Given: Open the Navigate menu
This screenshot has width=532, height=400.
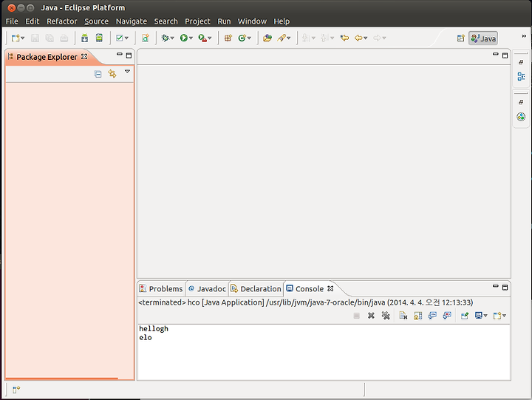Looking at the screenshot, I should (x=132, y=21).
